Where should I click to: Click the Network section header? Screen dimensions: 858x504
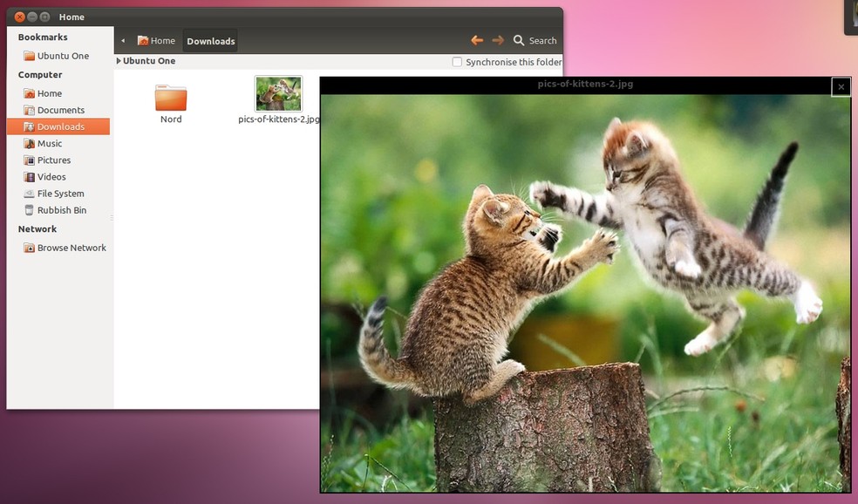(x=37, y=229)
